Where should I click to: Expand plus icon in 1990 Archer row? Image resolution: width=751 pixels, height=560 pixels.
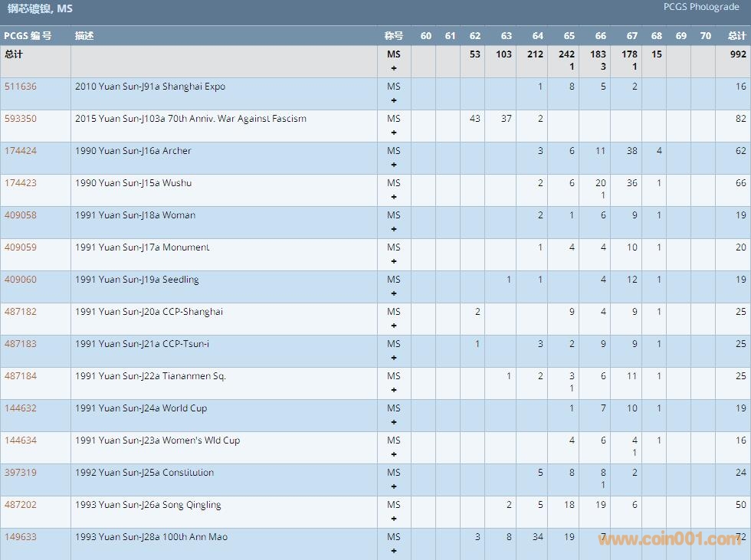pos(394,165)
